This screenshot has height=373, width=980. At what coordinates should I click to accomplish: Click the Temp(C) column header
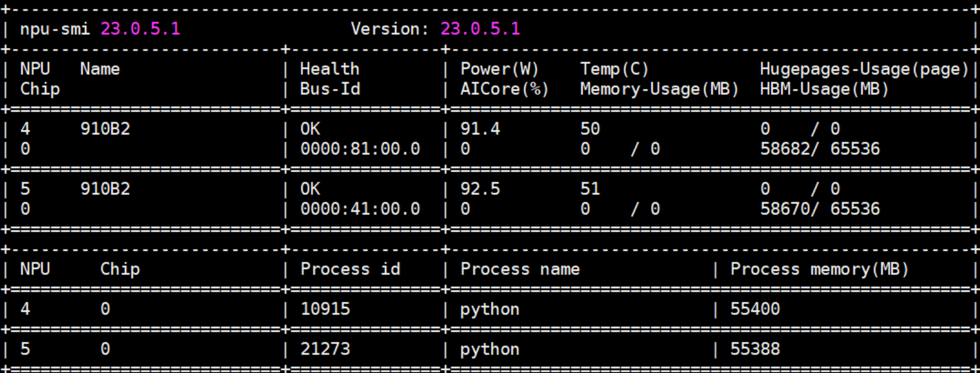614,69
